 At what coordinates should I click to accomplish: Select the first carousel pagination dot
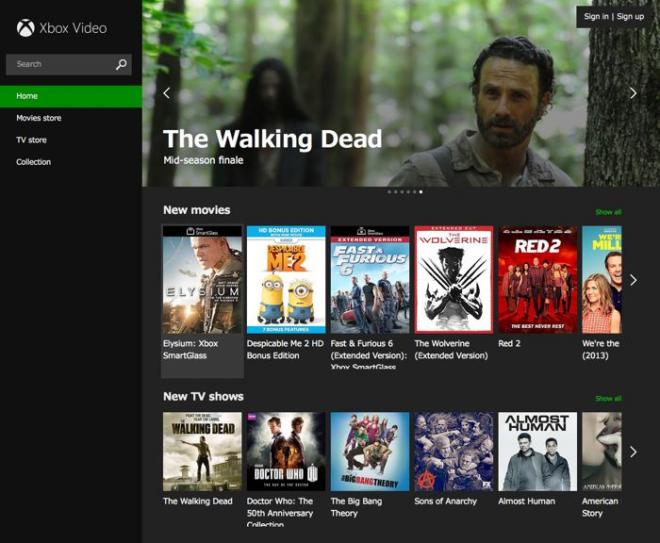389,192
